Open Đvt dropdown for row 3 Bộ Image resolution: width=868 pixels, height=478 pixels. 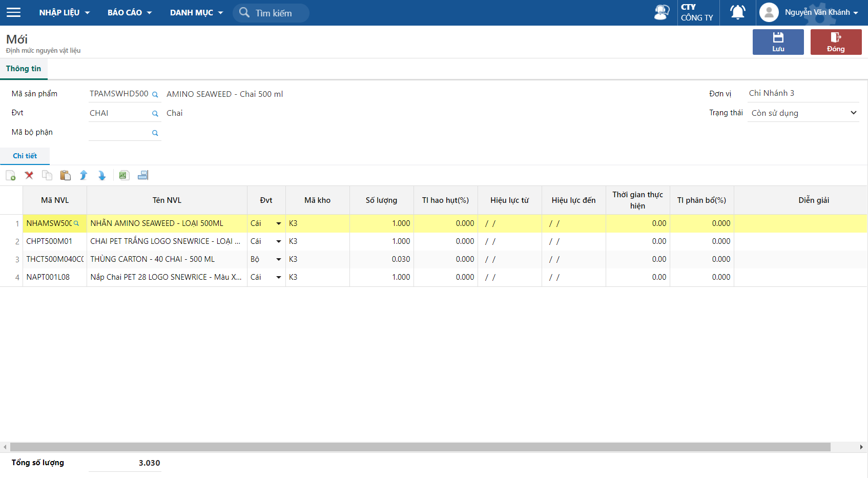pyautogui.click(x=279, y=259)
